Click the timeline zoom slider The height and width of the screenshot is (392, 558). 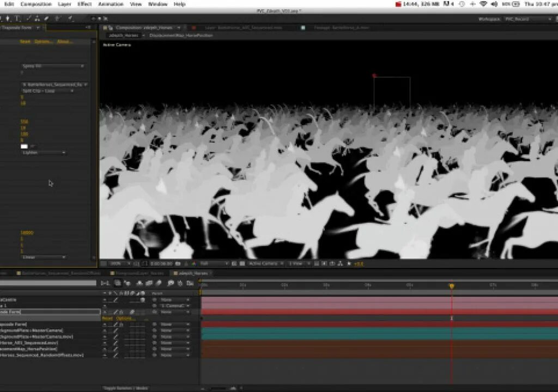(x=218, y=388)
